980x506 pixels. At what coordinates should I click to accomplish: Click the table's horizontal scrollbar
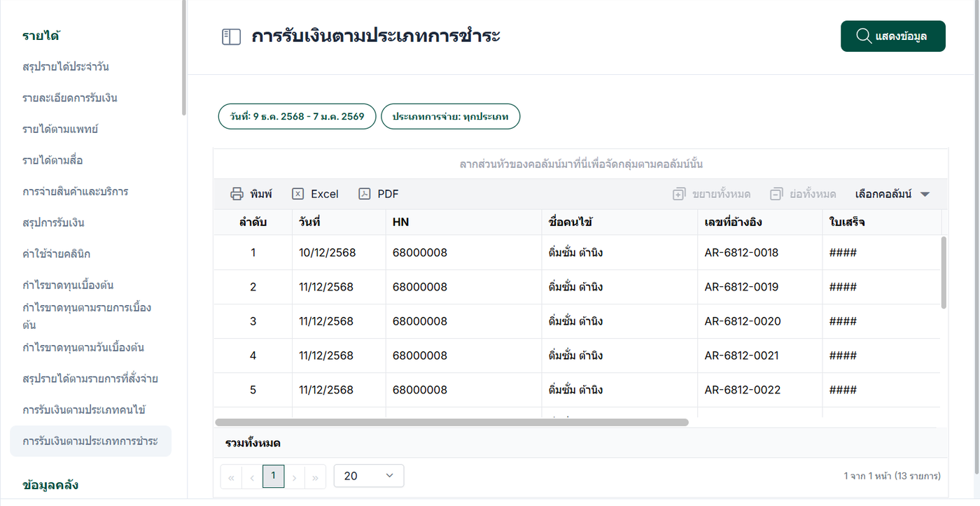(x=452, y=423)
